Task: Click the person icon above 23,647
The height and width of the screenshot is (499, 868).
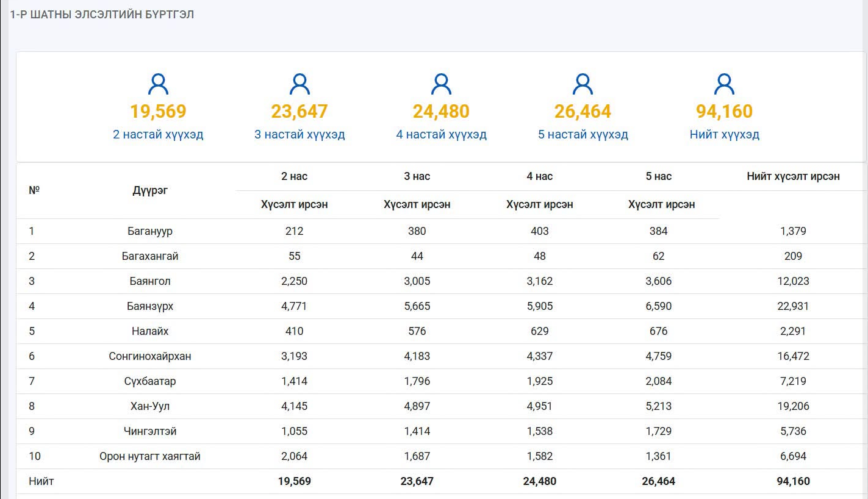Action: [299, 84]
